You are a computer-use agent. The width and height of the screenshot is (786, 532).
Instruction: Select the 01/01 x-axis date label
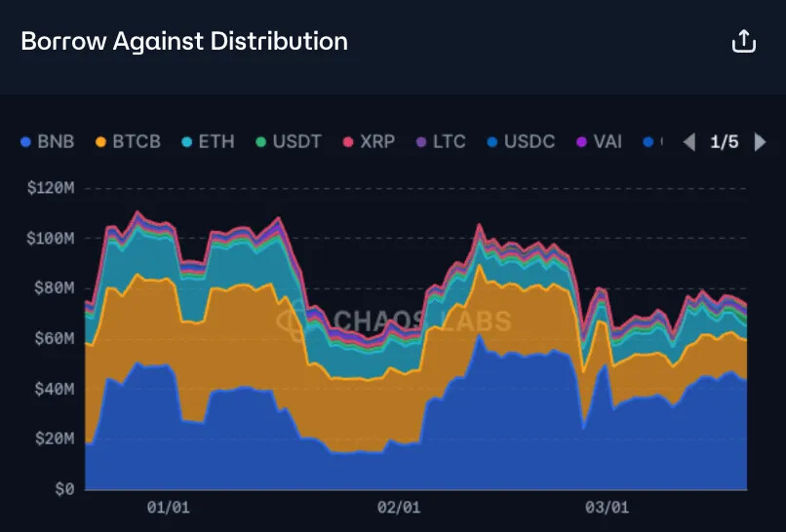click(x=168, y=508)
